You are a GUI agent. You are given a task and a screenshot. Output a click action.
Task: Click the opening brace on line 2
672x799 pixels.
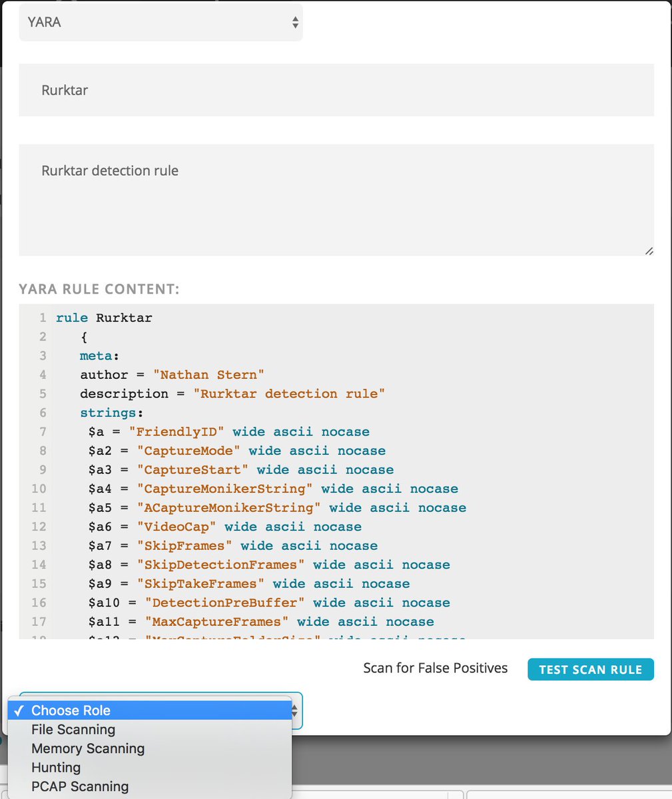pyautogui.click(x=84, y=337)
